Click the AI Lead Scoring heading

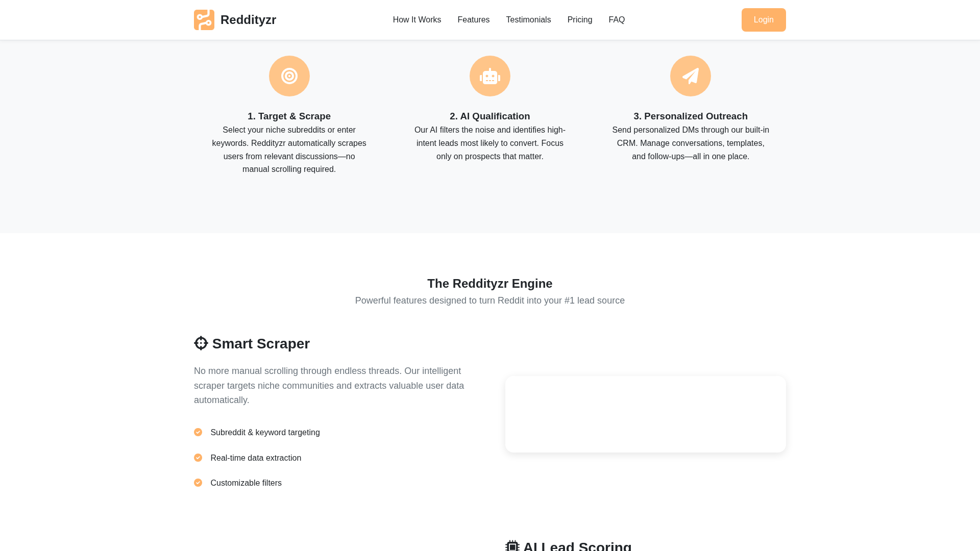tap(577, 545)
